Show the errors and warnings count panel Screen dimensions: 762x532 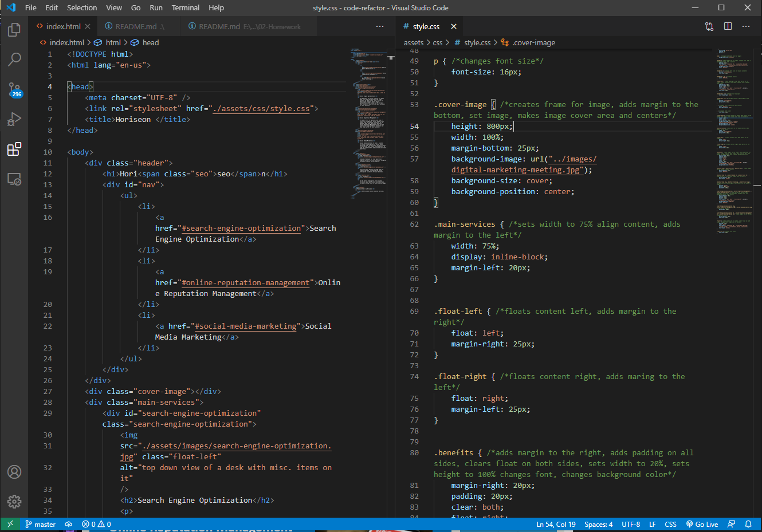(x=96, y=524)
